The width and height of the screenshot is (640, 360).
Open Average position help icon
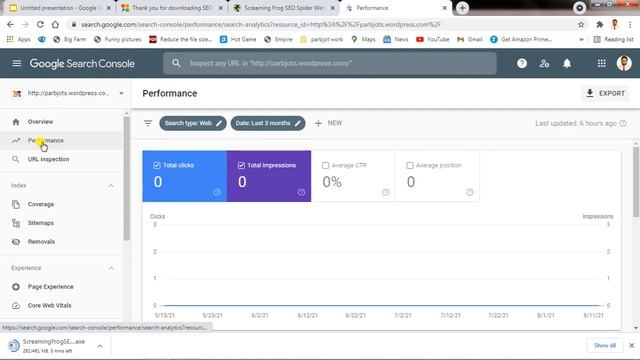[470, 192]
